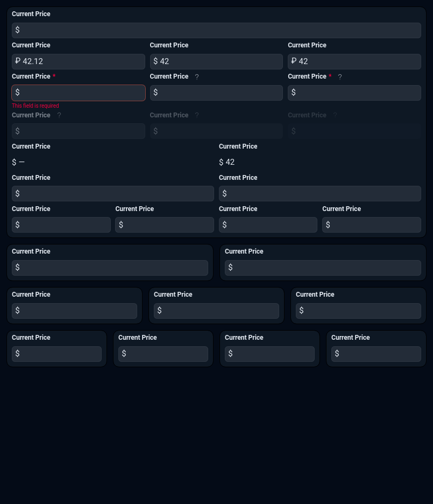Screen dimensions: 433x504
Task: Click input next to help icon with required asterisk
Action: 354,93
